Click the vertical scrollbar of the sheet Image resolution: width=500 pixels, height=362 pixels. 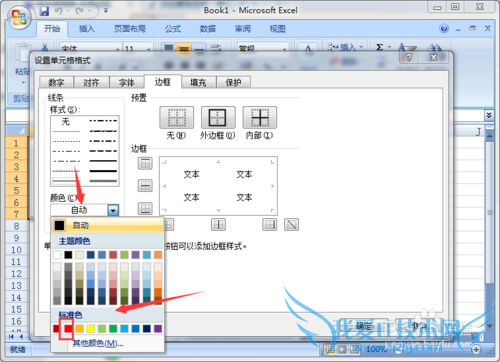coord(489,213)
